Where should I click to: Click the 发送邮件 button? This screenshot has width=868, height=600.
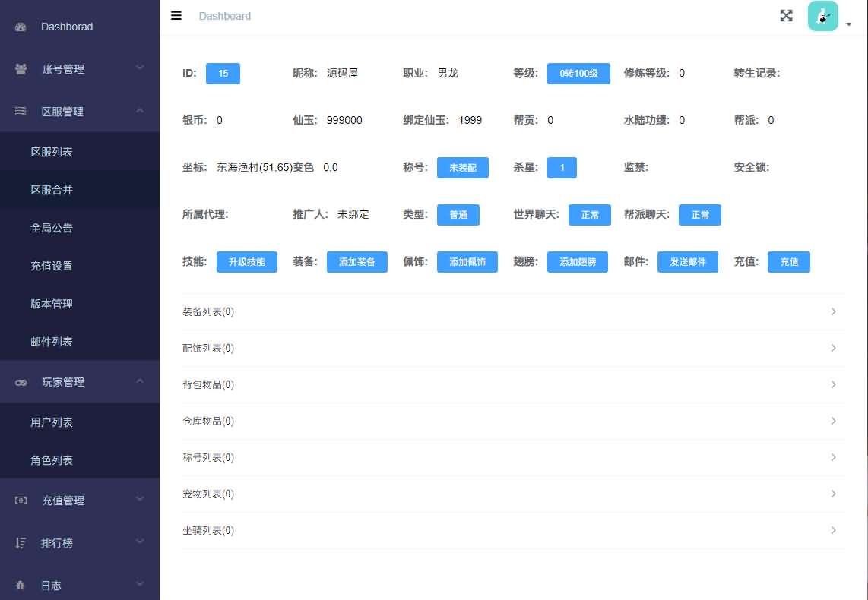[687, 262]
